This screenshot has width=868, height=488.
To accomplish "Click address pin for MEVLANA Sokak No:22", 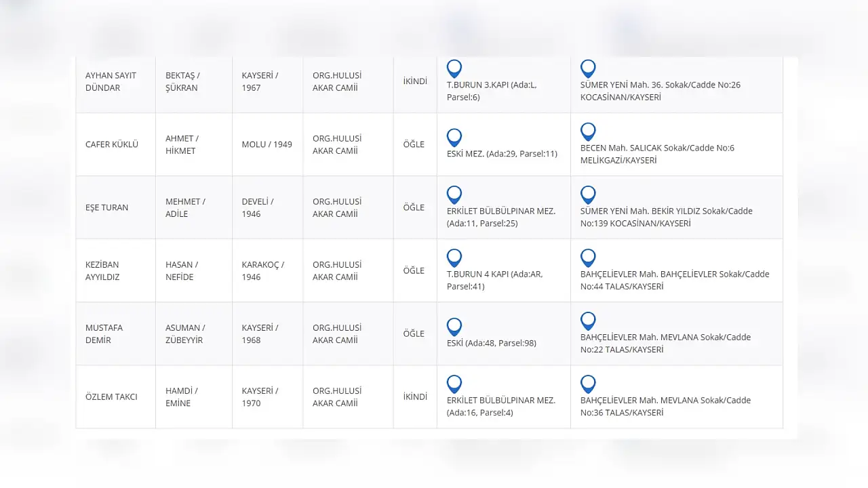I will coord(588,321).
